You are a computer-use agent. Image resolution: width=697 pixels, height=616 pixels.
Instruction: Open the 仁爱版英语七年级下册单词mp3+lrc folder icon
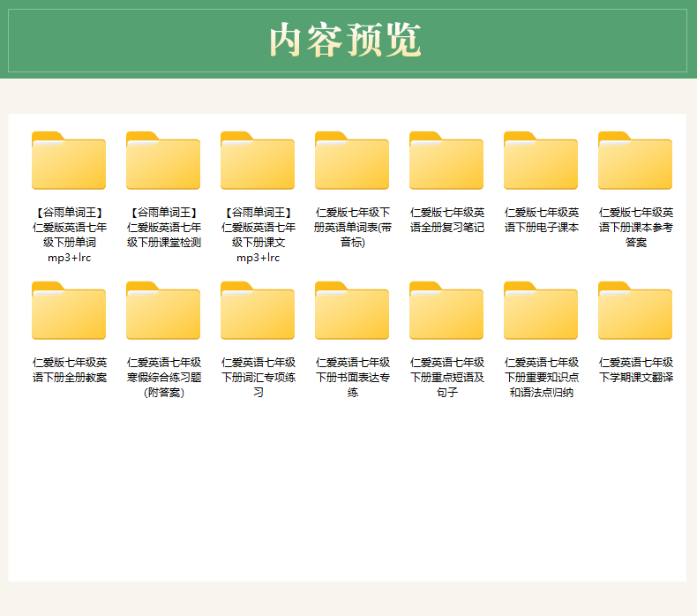(x=69, y=161)
